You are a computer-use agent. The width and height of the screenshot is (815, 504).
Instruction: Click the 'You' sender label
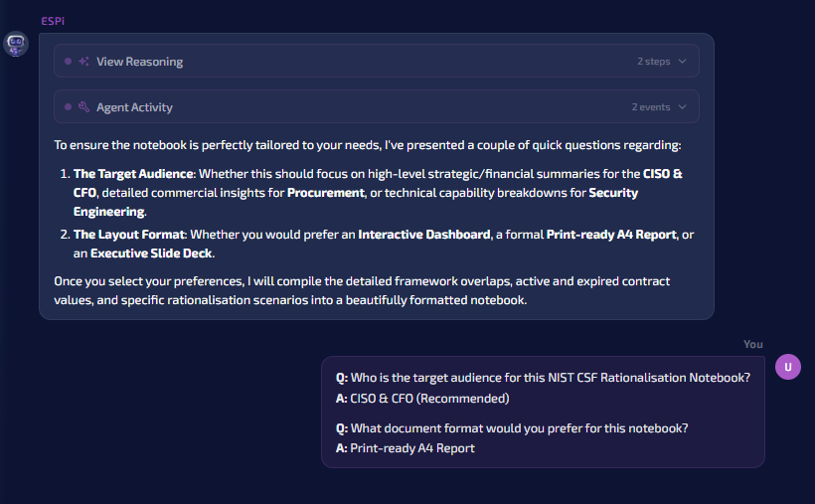pyautogui.click(x=753, y=344)
